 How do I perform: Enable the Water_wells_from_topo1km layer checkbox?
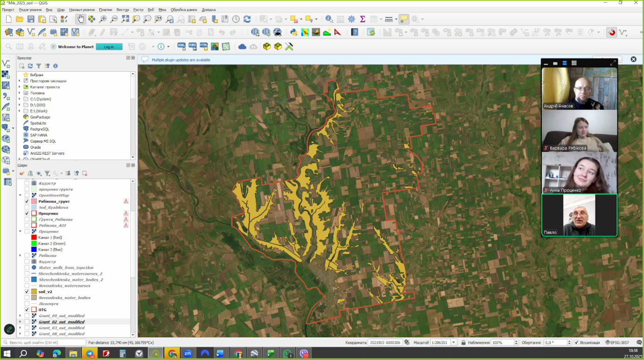tap(27, 268)
